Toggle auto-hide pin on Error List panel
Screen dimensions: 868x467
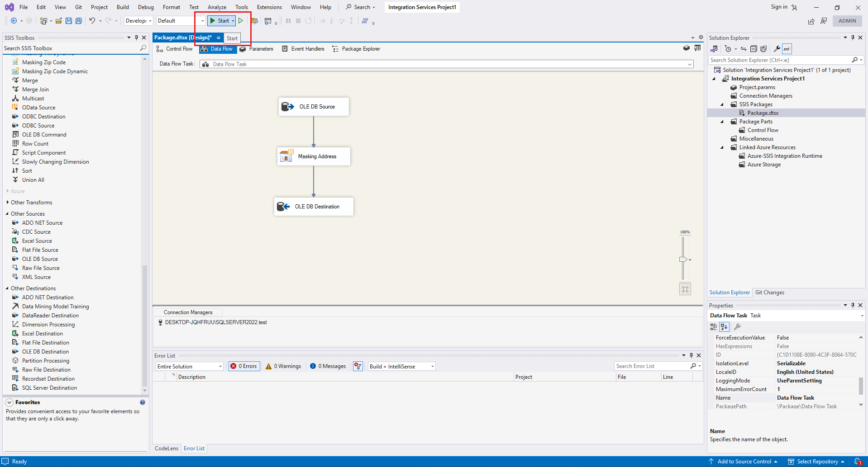click(691, 355)
